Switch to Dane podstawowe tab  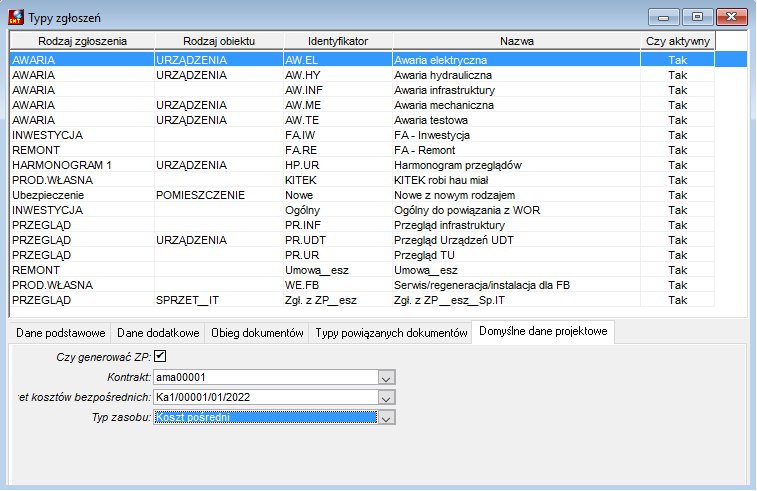click(60, 333)
